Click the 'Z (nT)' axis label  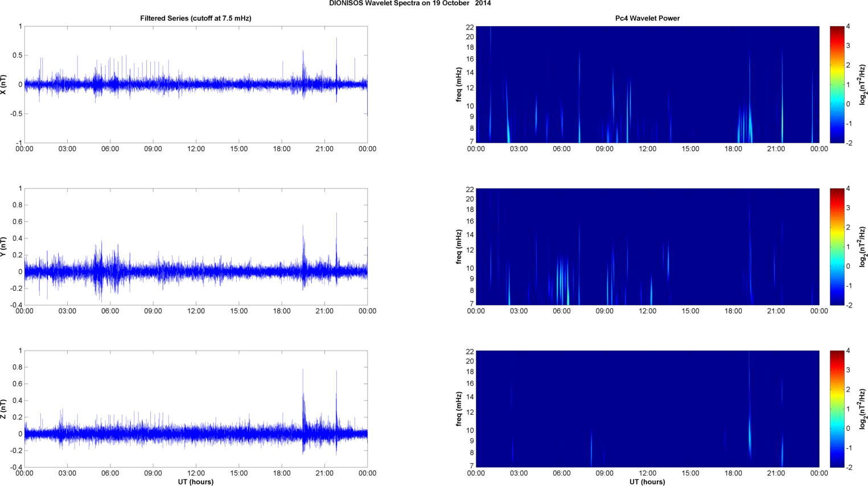(x=4, y=409)
